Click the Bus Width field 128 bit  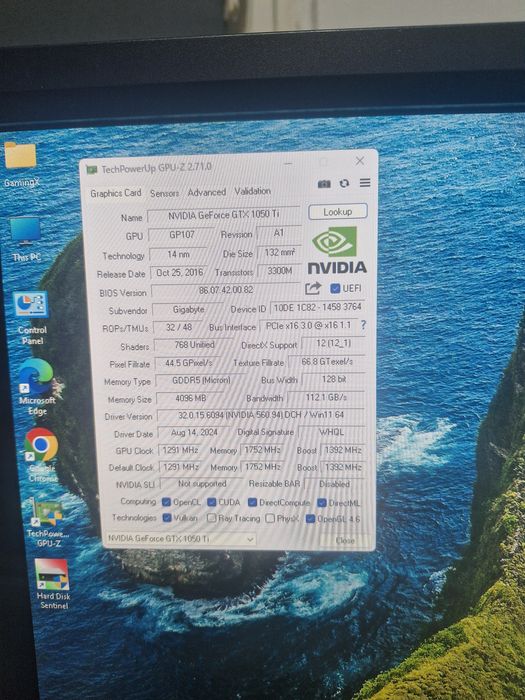click(x=334, y=379)
